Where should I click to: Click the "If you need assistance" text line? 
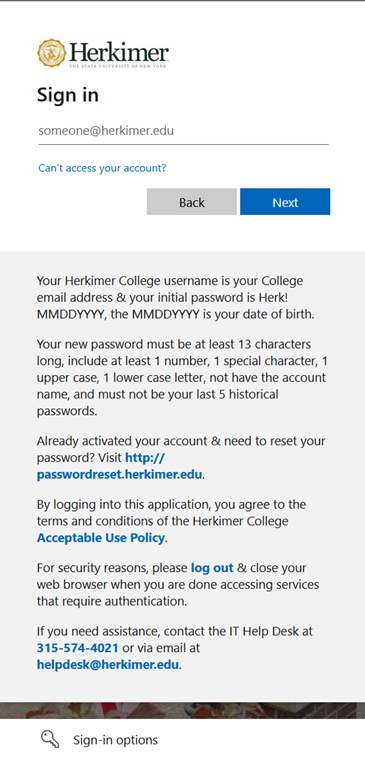175,631
